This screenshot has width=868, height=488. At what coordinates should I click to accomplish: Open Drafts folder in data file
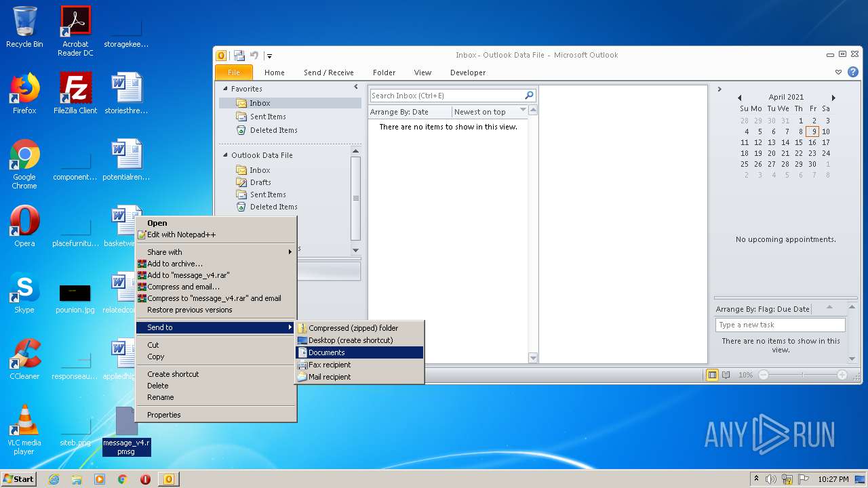tap(260, 182)
